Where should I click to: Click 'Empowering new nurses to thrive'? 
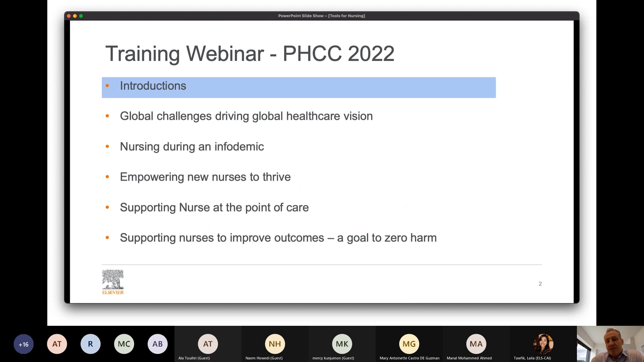(x=205, y=177)
